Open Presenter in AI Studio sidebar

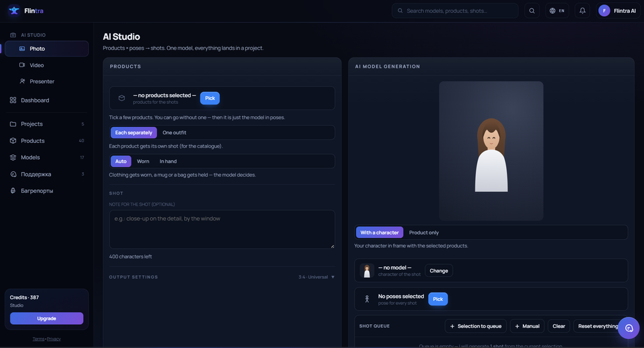click(x=47, y=81)
